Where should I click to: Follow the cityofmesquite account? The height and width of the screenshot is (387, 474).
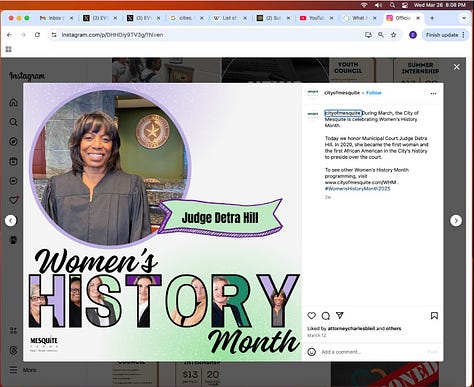coord(374,93)
